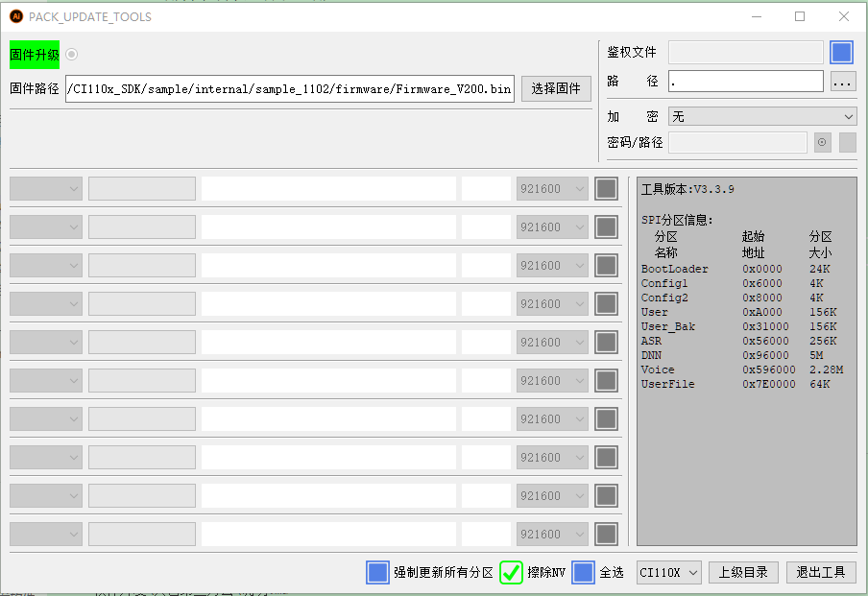Click the 固件路径 firmware path field

pyautogui.click(x=290, y=88)
